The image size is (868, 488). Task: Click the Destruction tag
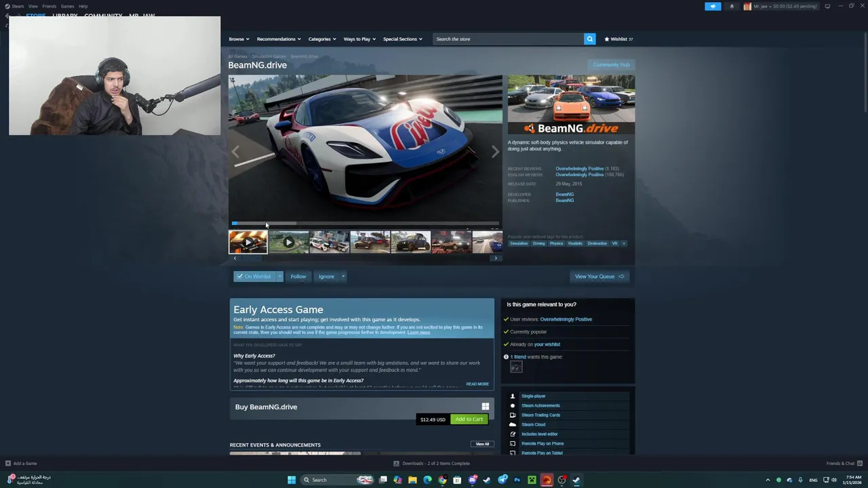click(597, 243)
